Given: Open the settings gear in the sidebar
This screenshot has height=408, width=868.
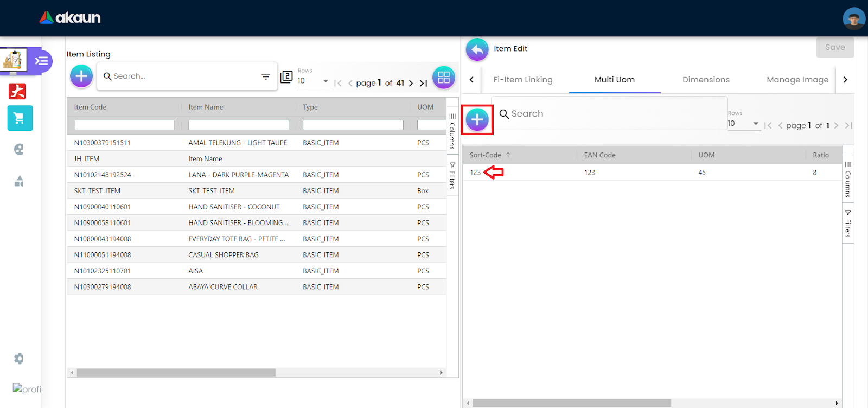Looking at the screenshot, I should coord(19,359).
